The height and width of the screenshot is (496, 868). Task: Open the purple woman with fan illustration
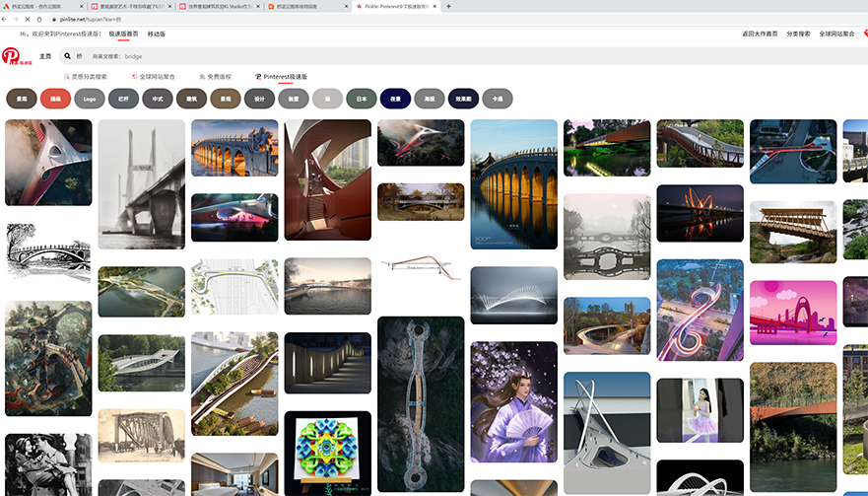tap(513, 401)
